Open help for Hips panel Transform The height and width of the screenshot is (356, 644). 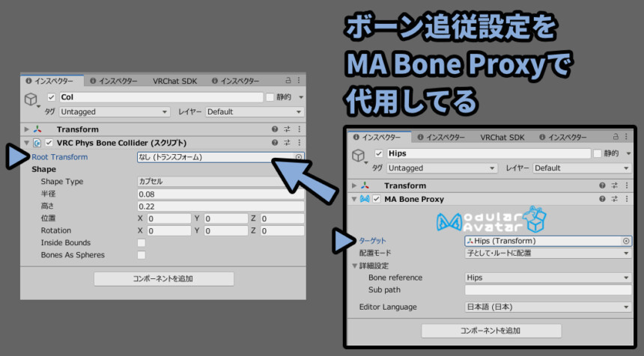click(602, 185)
